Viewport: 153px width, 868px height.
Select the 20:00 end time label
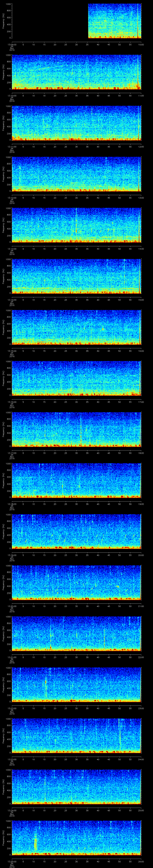coord(141,555)
